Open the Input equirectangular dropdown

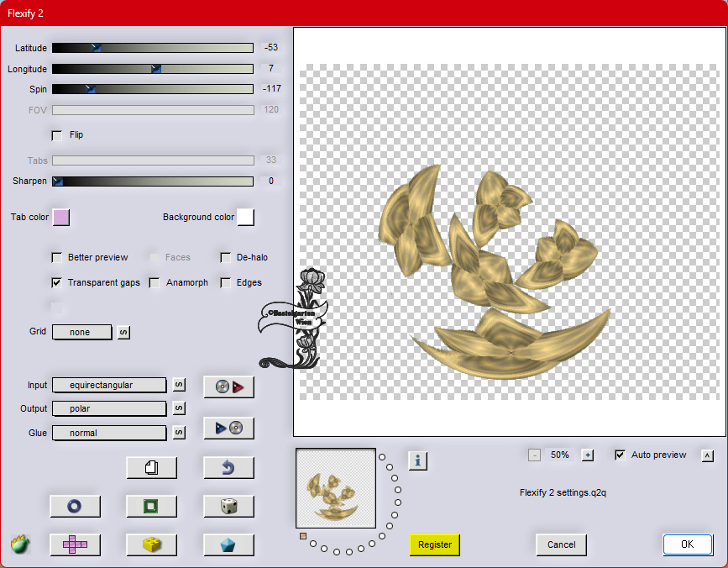(109, 385)
